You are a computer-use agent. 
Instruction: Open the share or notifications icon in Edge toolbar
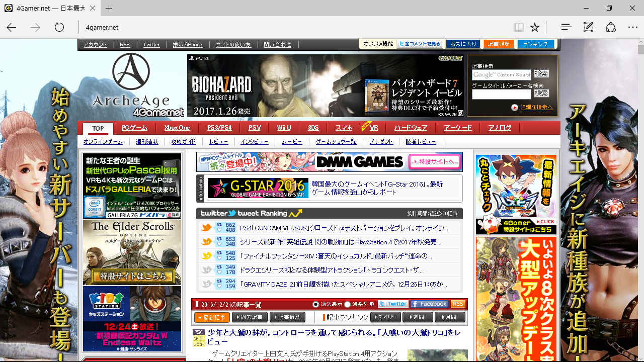[x=610, y=27]
